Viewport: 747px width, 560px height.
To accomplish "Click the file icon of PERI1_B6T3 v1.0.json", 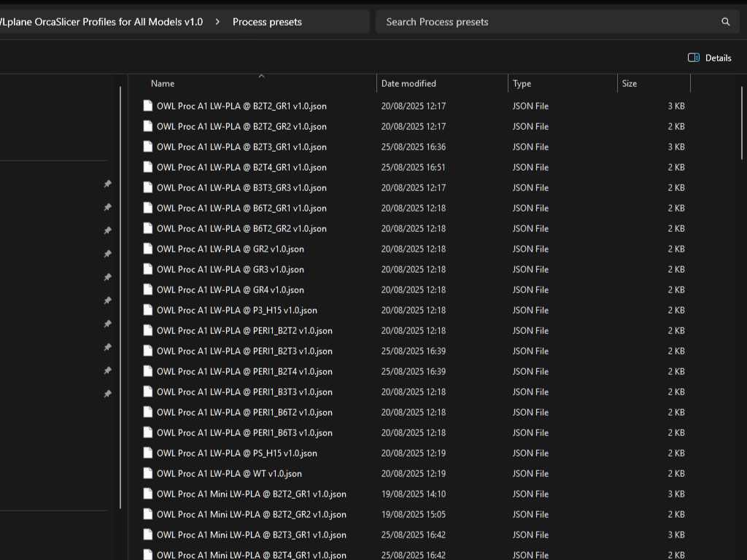I will (x=148, y=432).
